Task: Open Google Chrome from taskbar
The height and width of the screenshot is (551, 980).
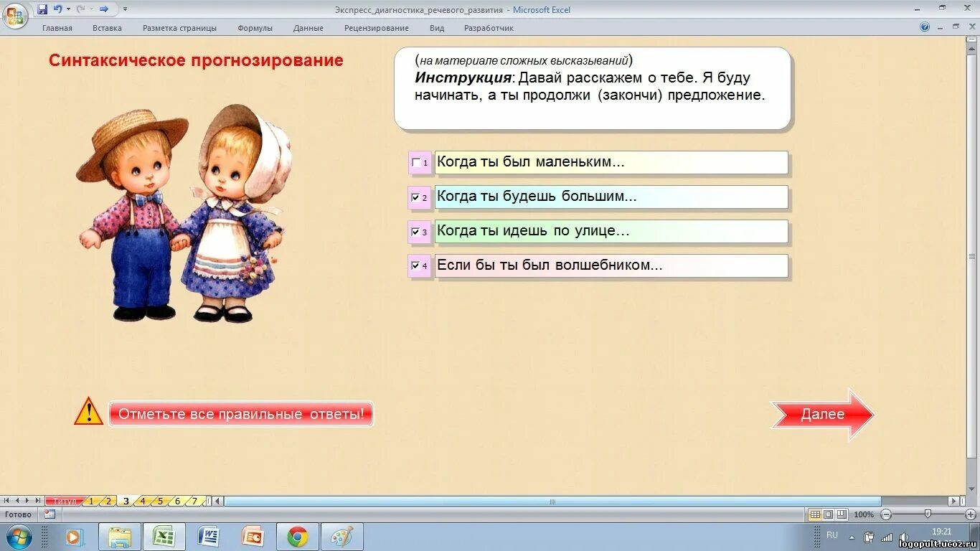Action: click(x=298, y=537)
